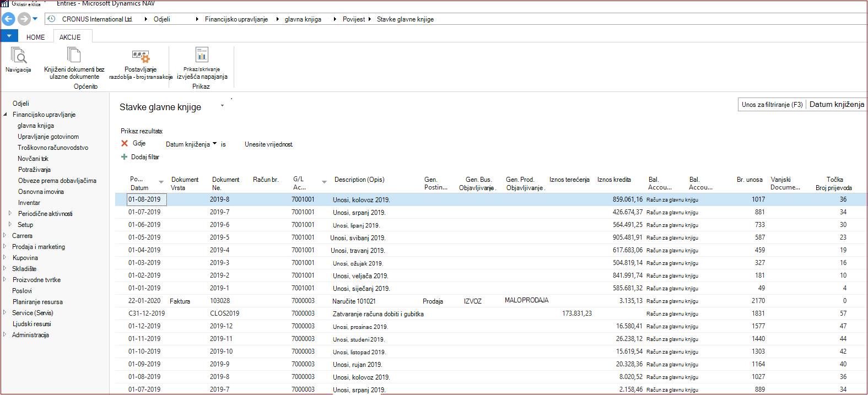Expand the Periodične aktivnosti tree node

10,213
